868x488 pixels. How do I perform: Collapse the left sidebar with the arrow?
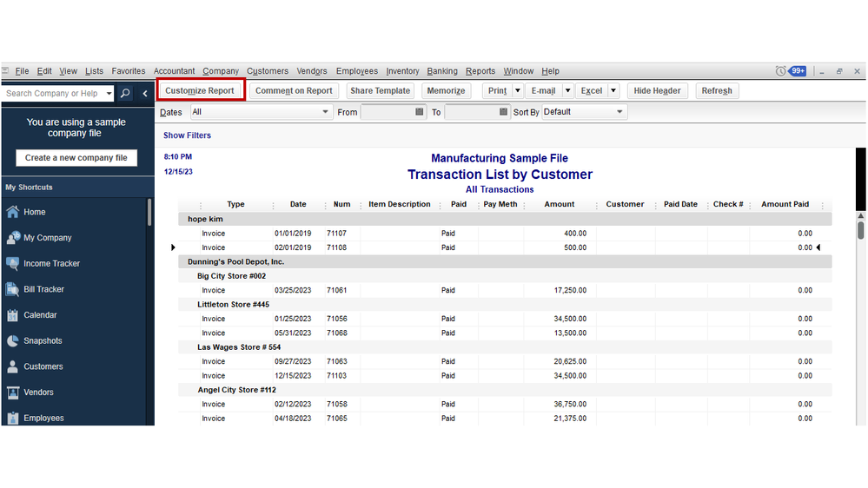(145, 93)
